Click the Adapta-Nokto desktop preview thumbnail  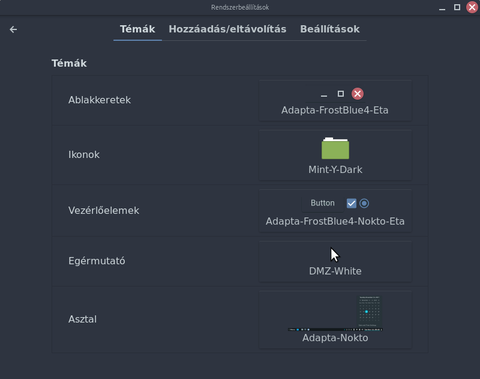point(335,313)
